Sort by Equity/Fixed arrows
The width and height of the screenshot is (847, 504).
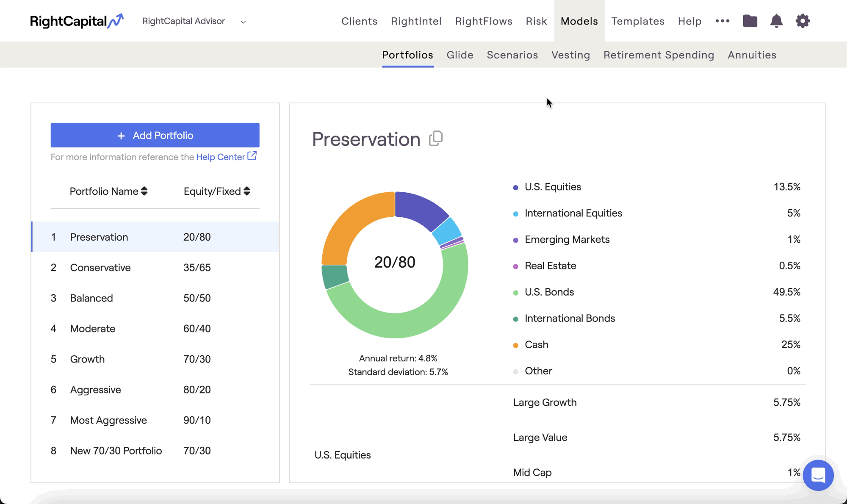click(247, 191)
